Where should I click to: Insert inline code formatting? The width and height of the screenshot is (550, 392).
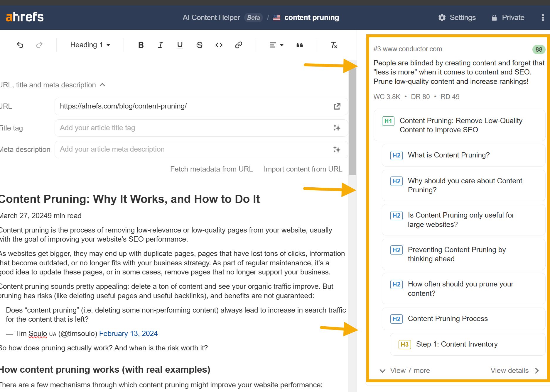click(x=219, y=45)
